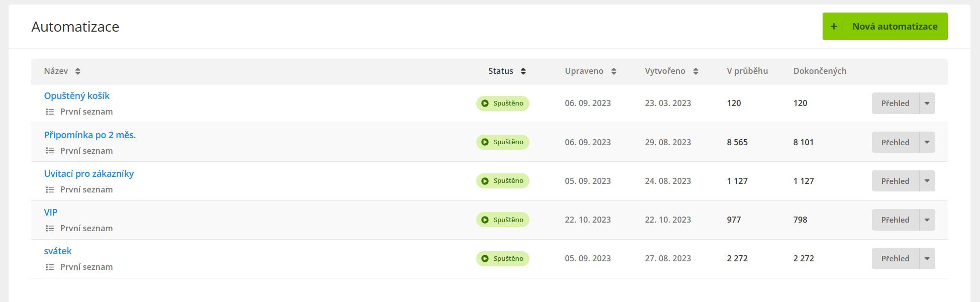This screenshot has width=980, height=302.
Task: Click Spuštěno badge in Uvítací pro zákazníky row
Action: coord(503,181)
